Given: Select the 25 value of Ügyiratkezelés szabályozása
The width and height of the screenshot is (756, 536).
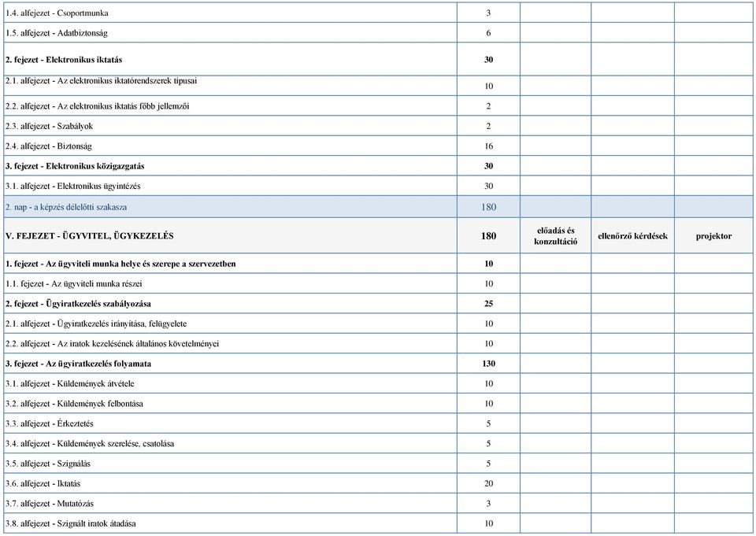Looking at the screenshot, I should pos(488,304).
